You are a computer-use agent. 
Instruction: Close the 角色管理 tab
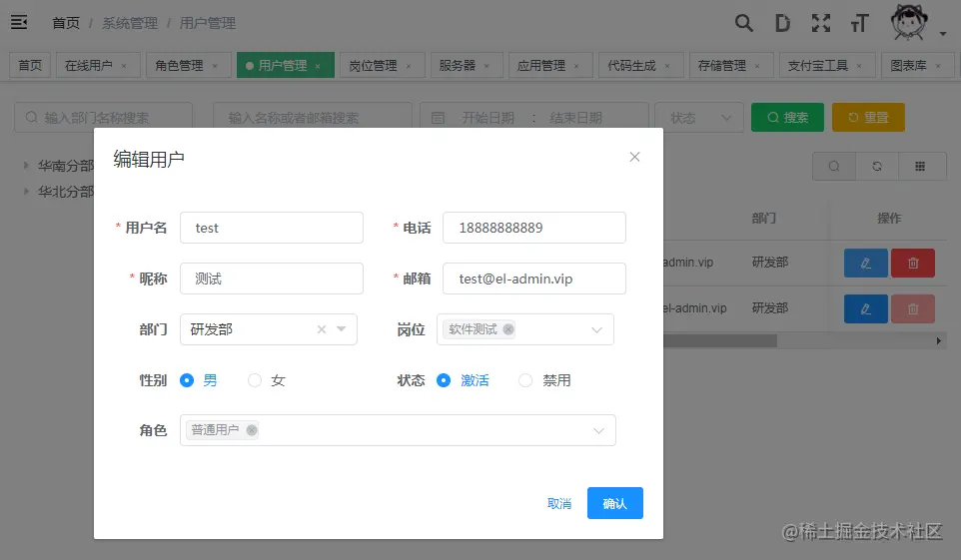[215, 66]
